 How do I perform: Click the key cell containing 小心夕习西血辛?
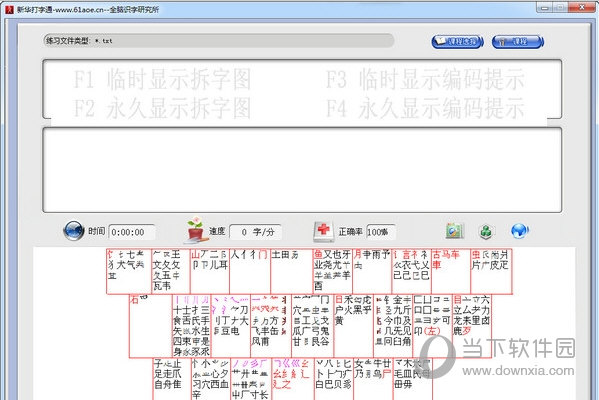tap(211, 379)
